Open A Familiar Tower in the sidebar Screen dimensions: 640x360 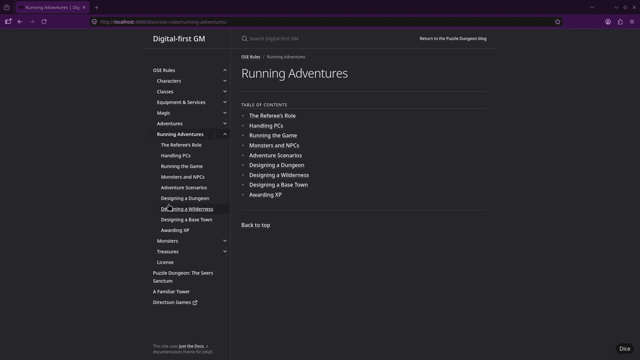point(171,291)
